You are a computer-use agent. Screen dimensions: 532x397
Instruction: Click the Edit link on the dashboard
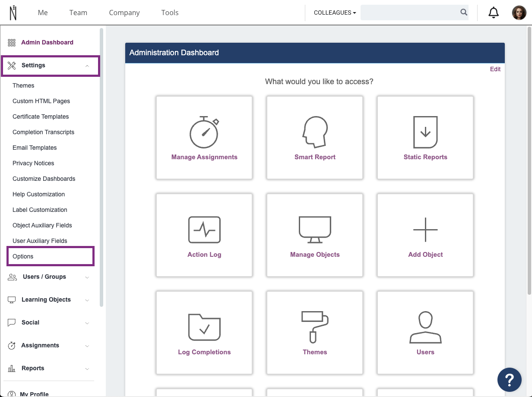point(495,69)
